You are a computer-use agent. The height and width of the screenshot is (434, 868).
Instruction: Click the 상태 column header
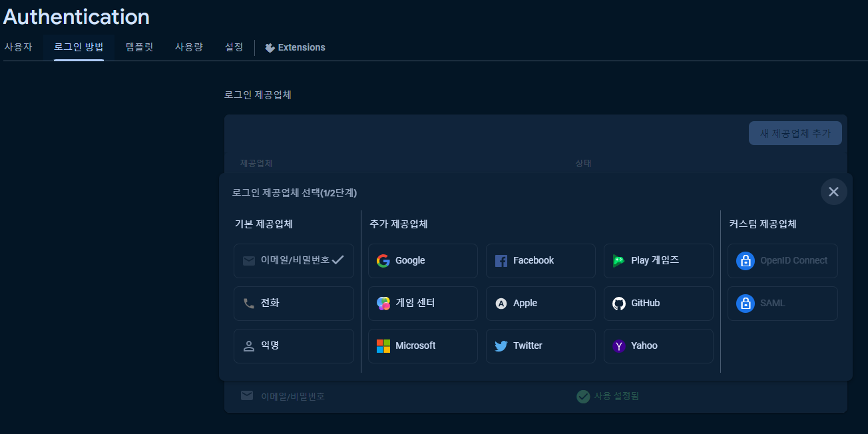584,163
